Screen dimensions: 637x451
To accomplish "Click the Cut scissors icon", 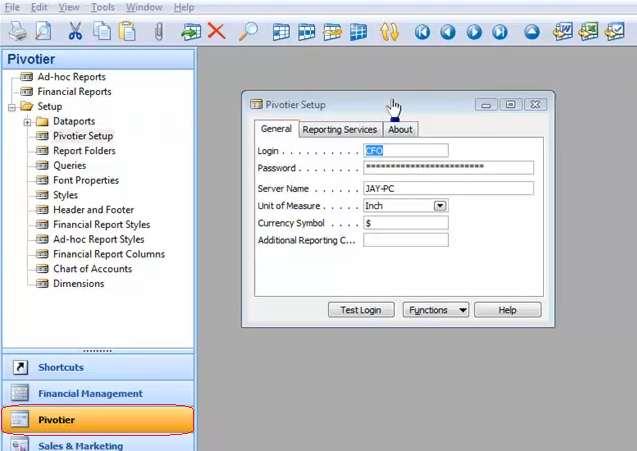I will click(x=76, y=31).
